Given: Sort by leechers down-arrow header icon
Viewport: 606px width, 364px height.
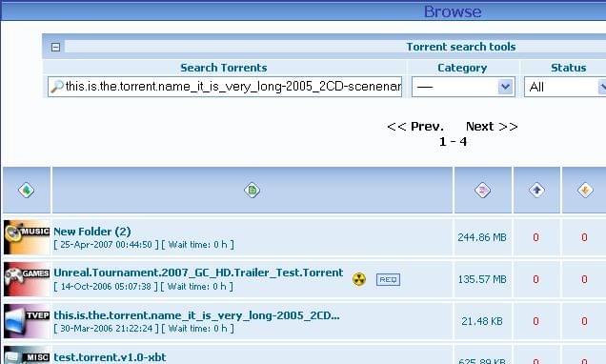Looking at the screenshot, I should tap(585, 191).
